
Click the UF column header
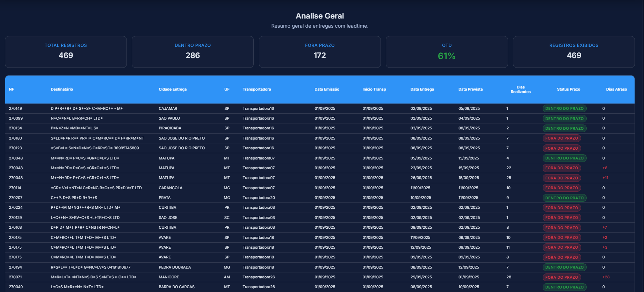click(227, 90)
